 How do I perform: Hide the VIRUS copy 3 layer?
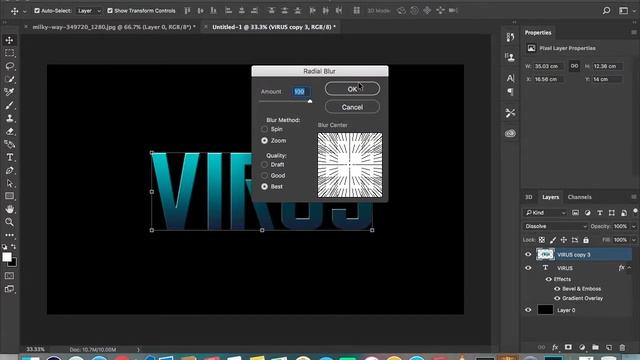tap(528, 254)
